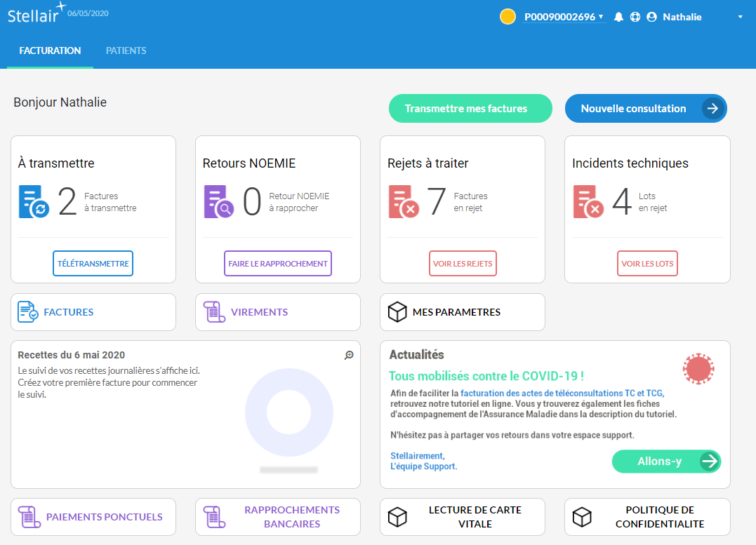Screen dimensions: 756x545
Task: Click the Retours NOEMIE search document icon
Action: (218, 202)
